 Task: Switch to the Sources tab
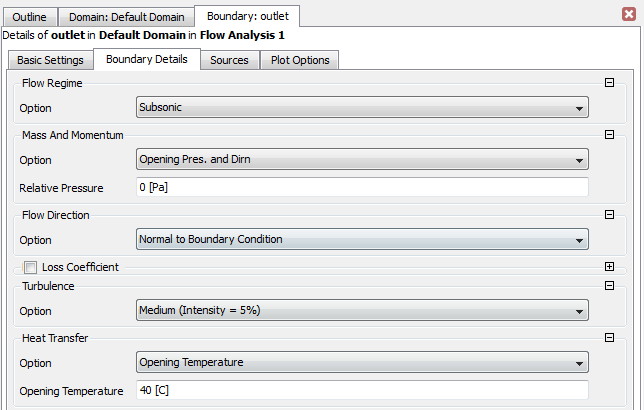coord(229,60)
